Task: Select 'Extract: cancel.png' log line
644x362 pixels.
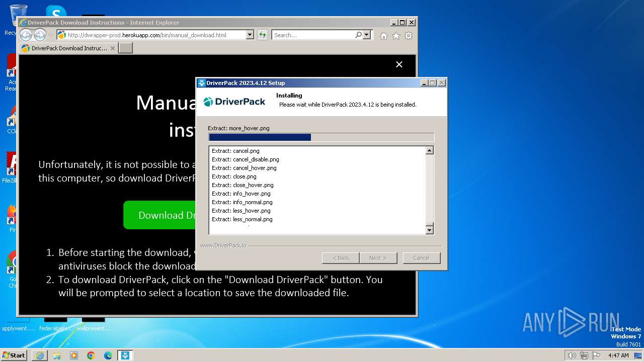Action: point(235,151)
